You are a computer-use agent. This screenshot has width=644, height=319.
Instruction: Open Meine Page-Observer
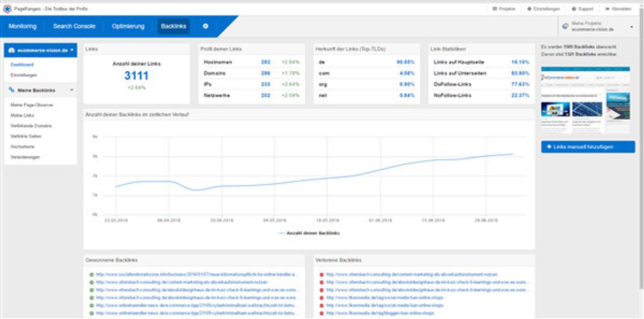[x=32, y=105]
